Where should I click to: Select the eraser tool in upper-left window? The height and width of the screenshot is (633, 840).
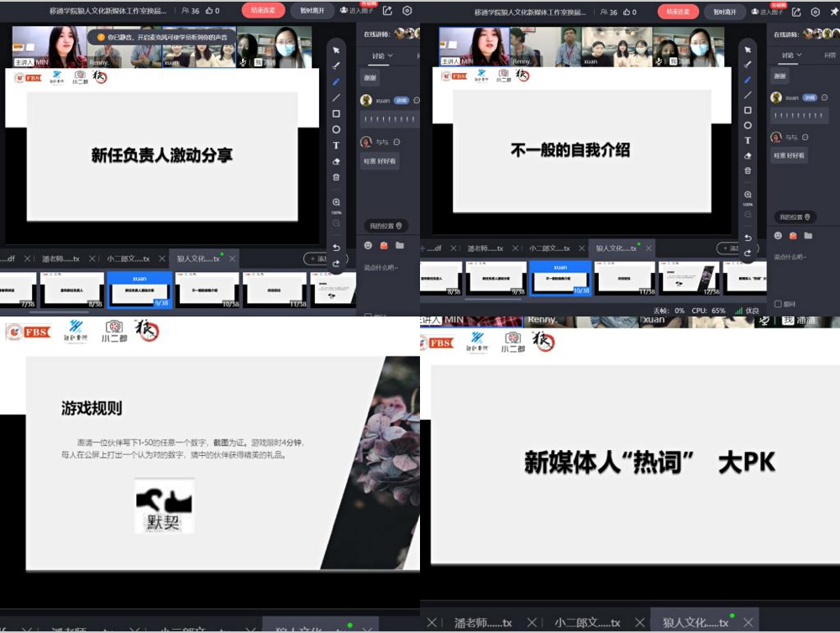[336, 161]
